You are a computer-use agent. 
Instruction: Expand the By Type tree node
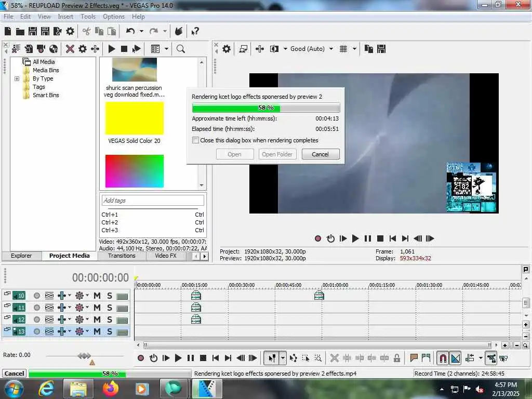tap(17, 79)
